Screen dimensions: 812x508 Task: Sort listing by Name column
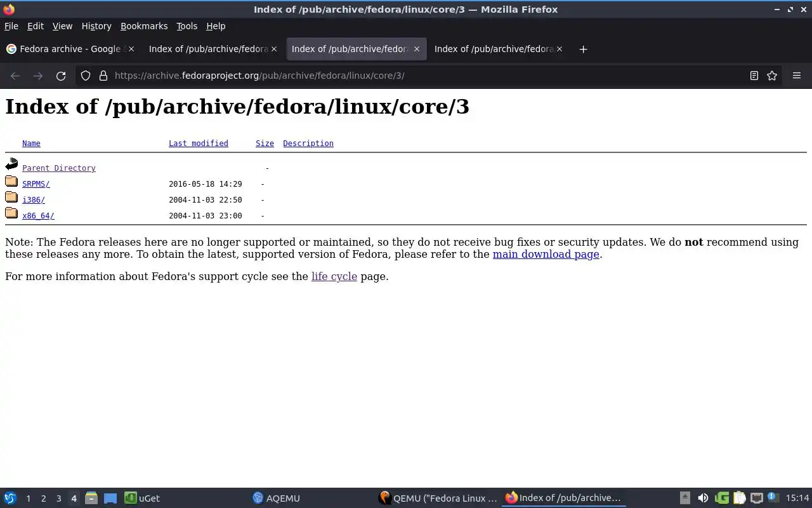(31, 144)
